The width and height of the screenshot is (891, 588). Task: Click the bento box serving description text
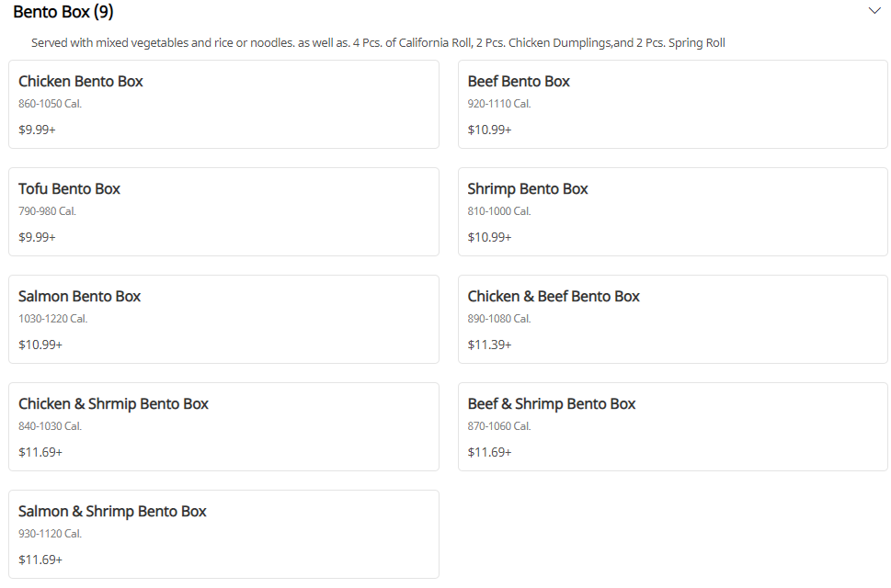pos(378,43)
